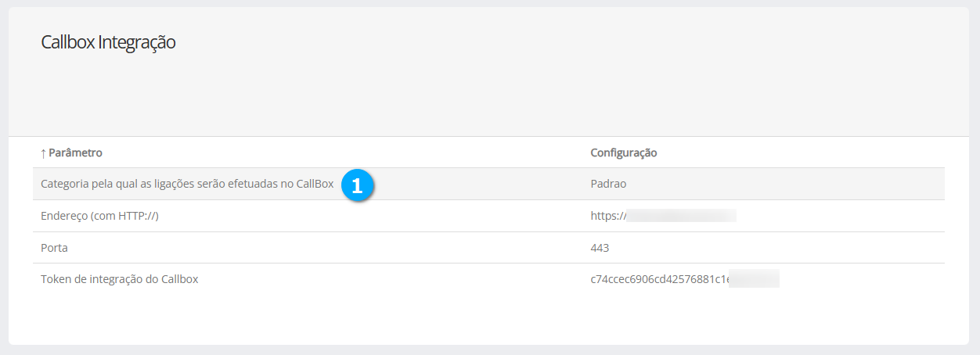Open the Padrao configuration value
This screenshot has width=980, height=355.
click(x=608, y=185)
